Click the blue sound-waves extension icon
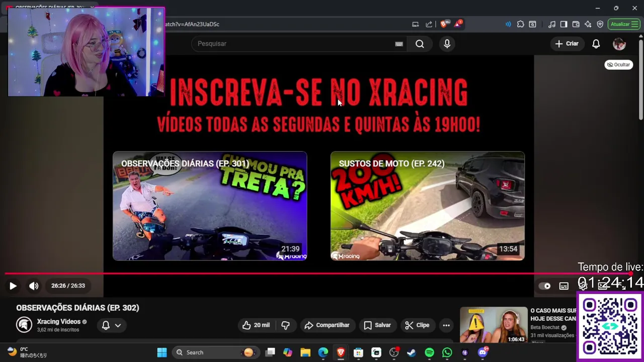This screenshot has height=362, width=644. [x=508, y=24]
